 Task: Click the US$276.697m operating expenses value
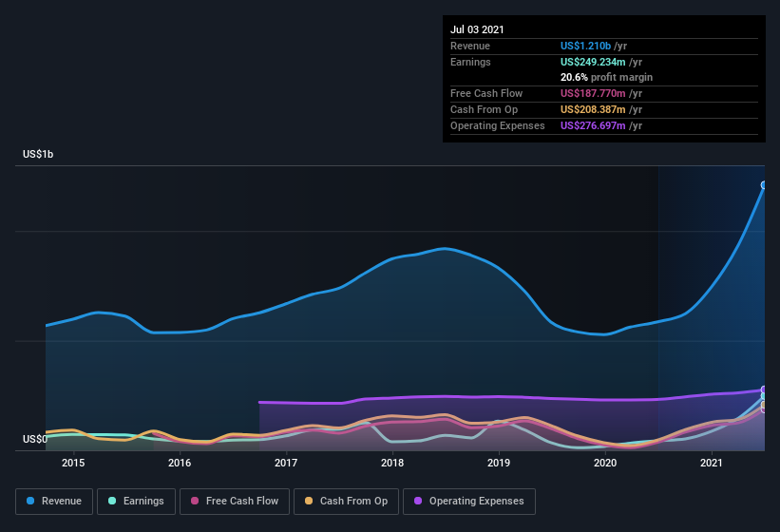593,125
